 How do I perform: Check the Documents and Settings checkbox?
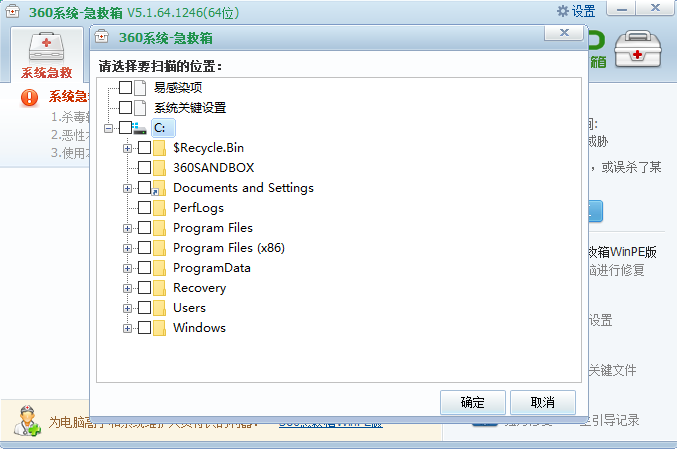click(145, 187)
